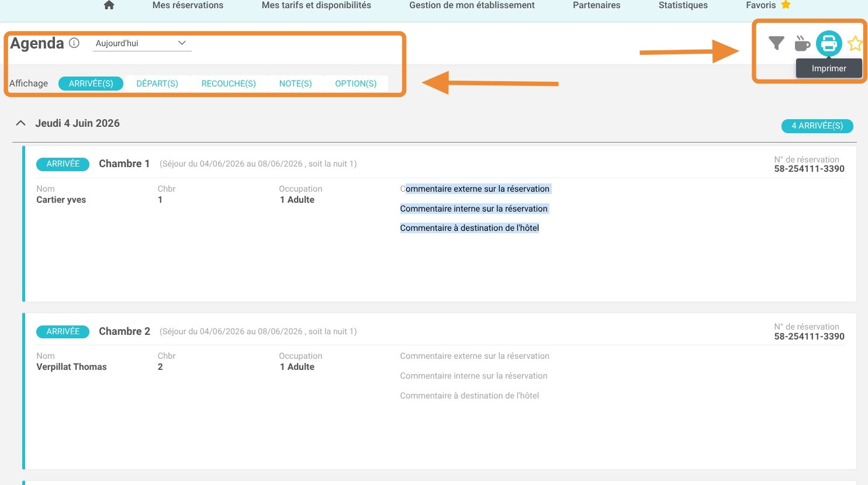Click the coffee cup breakfast icon

point(803,43)
